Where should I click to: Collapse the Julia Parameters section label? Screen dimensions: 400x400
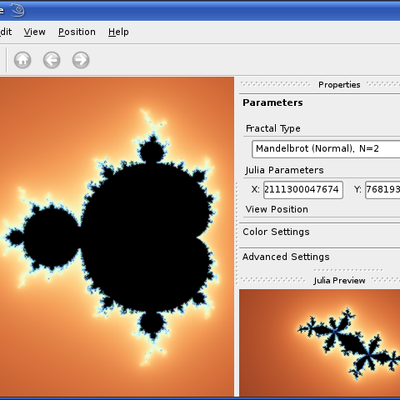pos(284,170)
